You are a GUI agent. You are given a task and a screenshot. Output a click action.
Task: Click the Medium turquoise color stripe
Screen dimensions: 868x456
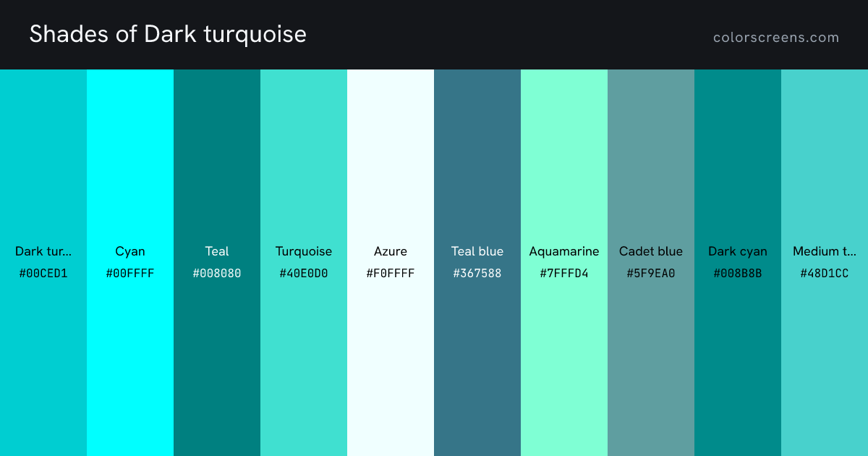[825, 263]
